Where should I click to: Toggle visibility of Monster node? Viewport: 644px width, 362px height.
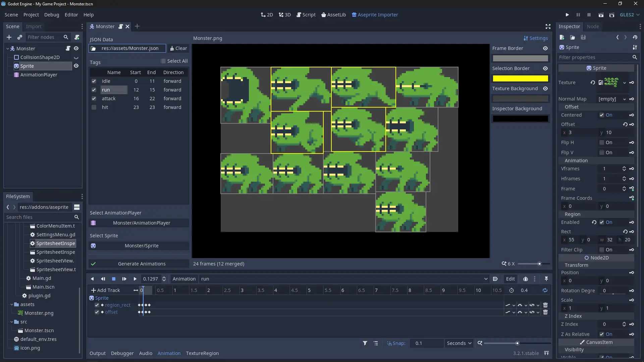[76, 49]
